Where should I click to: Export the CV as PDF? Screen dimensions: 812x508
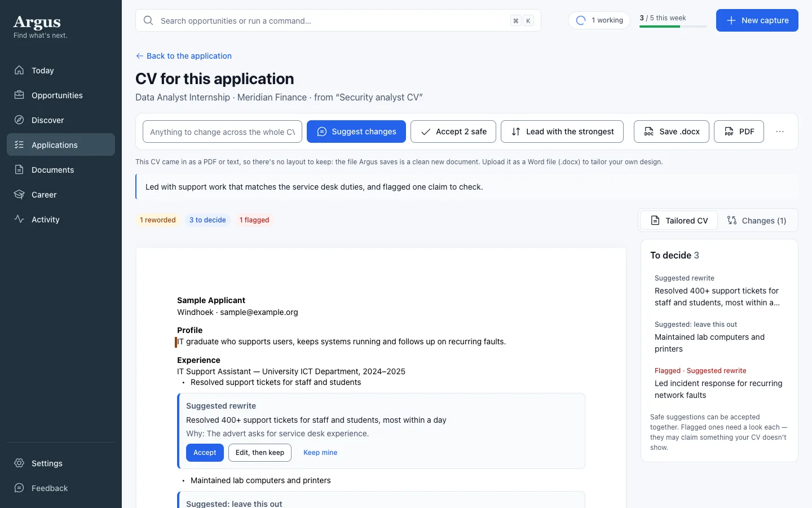pos(739,132)
